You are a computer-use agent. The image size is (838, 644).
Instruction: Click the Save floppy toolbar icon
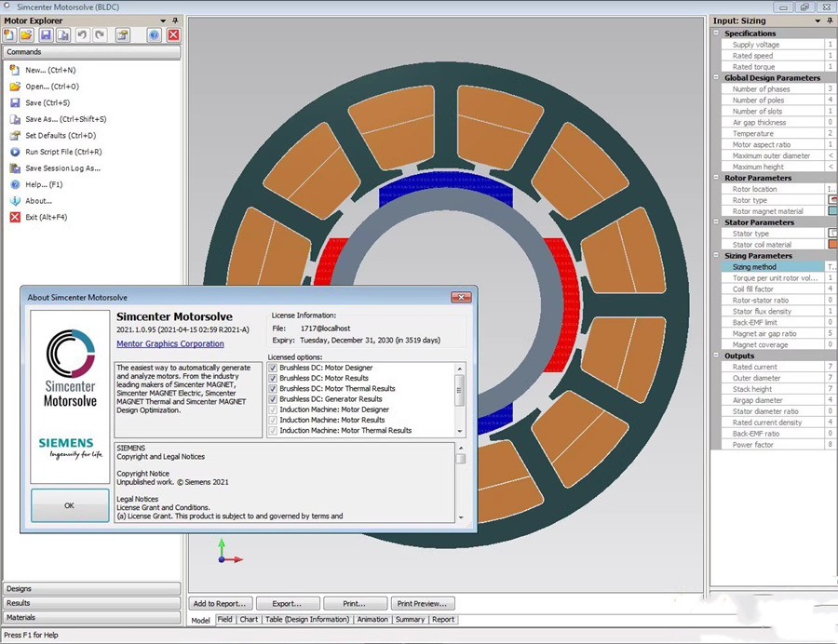click(x=46, y=35)
